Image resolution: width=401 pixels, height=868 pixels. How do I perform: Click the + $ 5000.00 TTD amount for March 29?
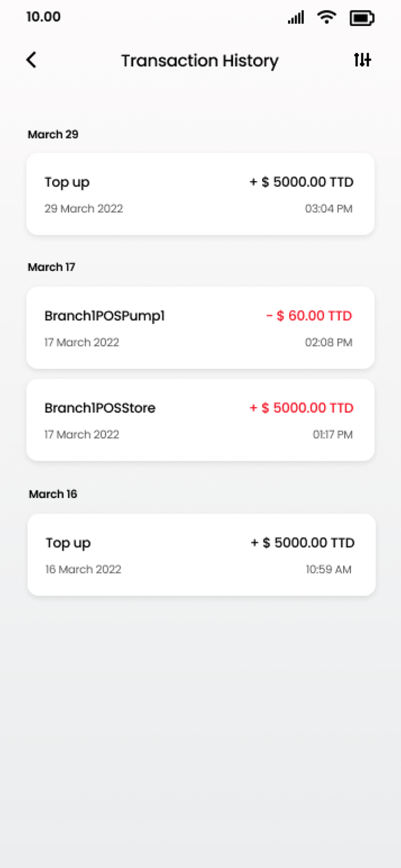pyautogui.click(x=301, y=182)
